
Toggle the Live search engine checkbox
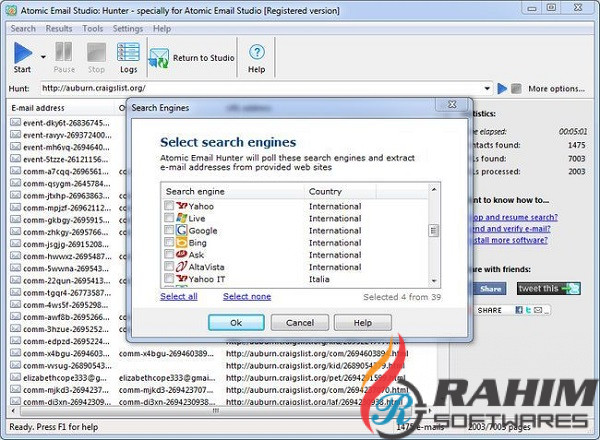click(x=169, y=218)
